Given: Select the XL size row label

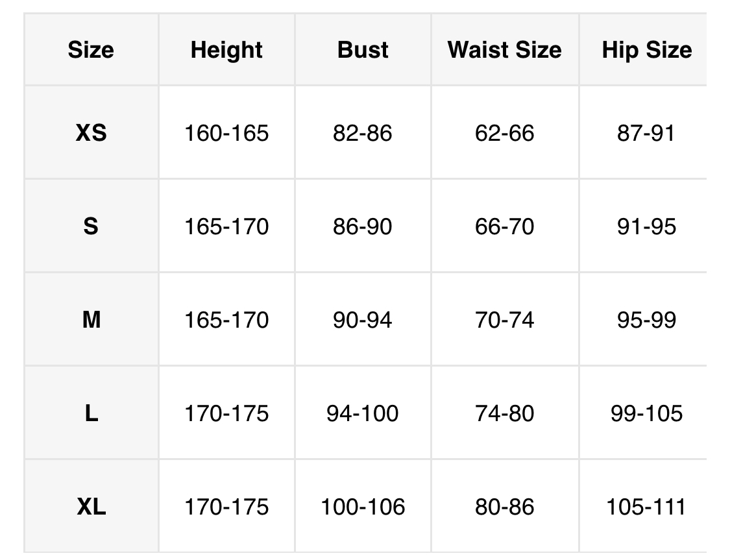Looking at the screenshot, I should [x=91, y=507].
